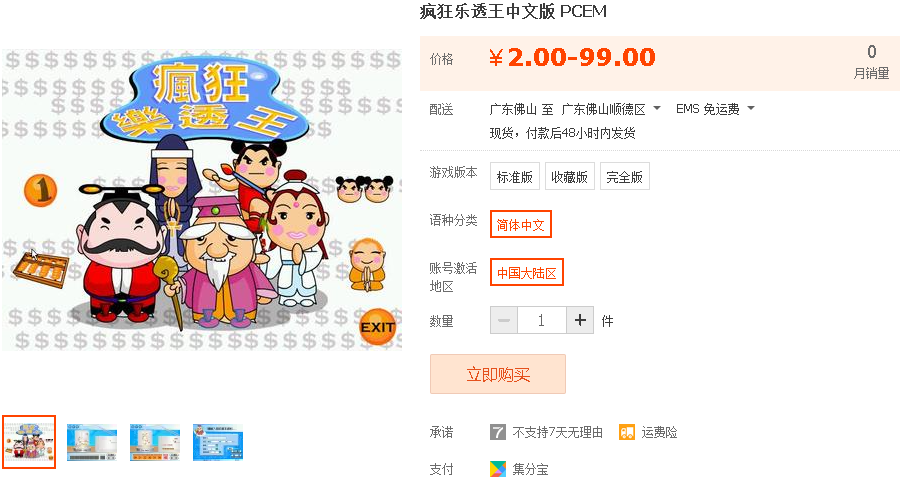Viewport: 904px width, 480px height.
Task: Click the little monk character icon
Action: [x=367, y=264]
